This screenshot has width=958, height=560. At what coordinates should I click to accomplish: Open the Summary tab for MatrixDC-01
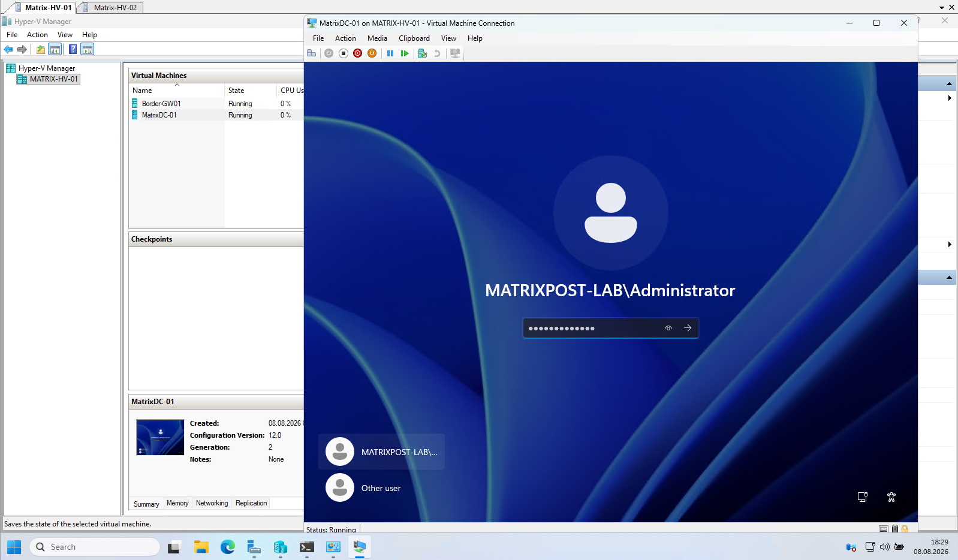pos(146,504)
